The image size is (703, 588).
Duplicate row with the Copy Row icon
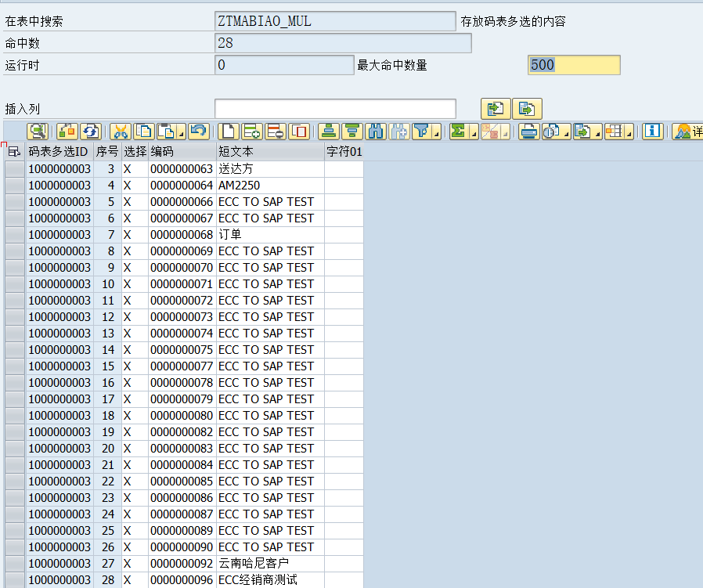[x=298, y=132]
